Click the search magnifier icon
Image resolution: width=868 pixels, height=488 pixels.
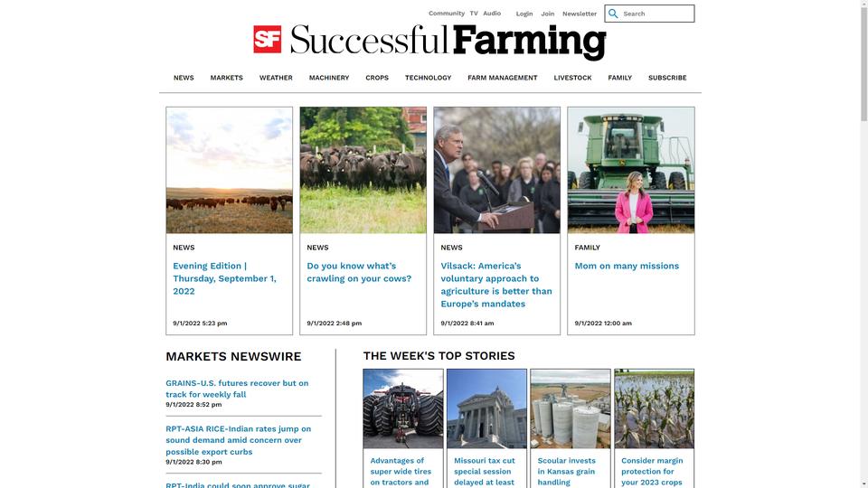tap(613, 14)
